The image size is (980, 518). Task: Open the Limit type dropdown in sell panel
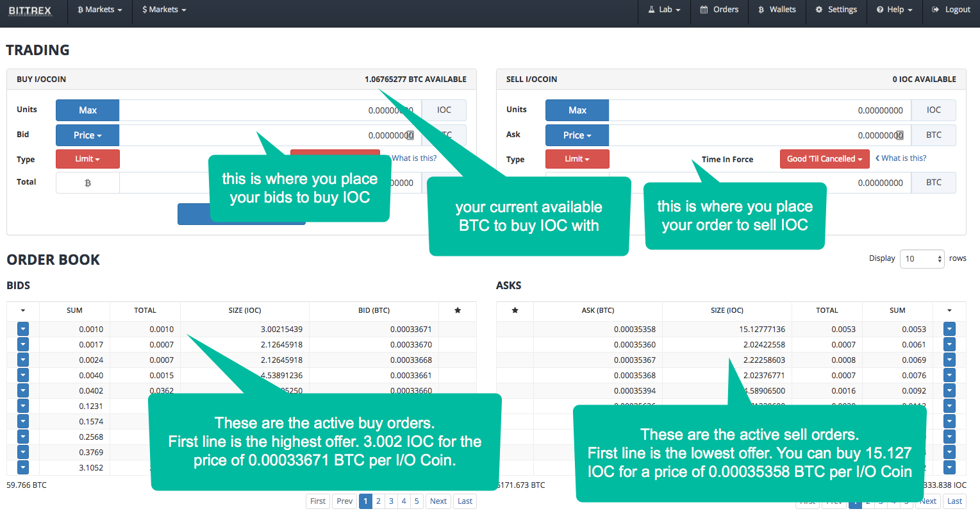pos(577,159)
